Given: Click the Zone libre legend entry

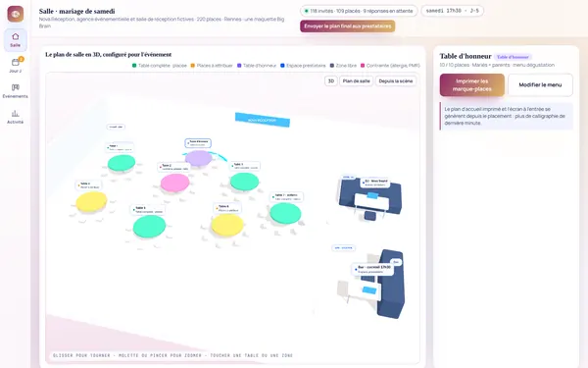Looking at the screenshot, I should tap(343, 66).
